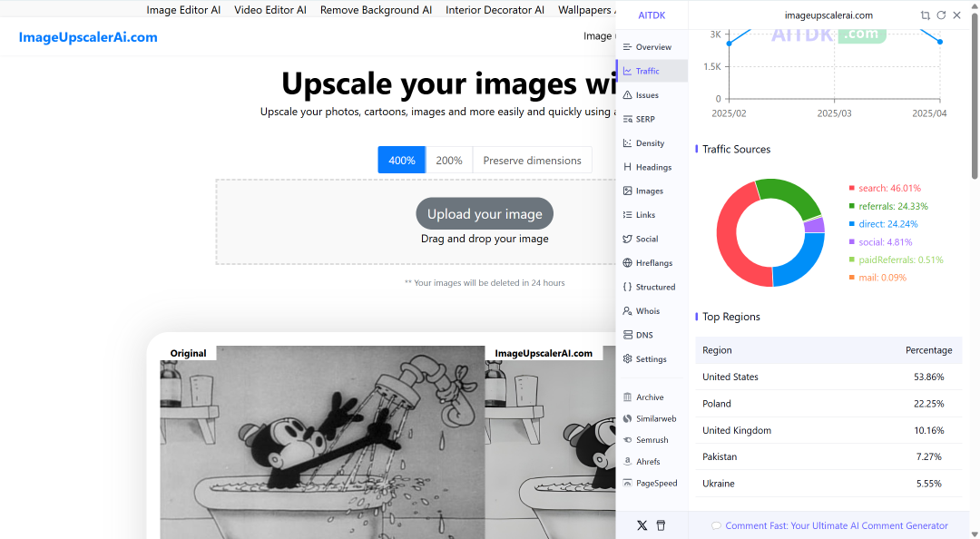Select the Preserve dimensions option
Viewport: 980px width, 539px height.
click(x=532, y=160)
